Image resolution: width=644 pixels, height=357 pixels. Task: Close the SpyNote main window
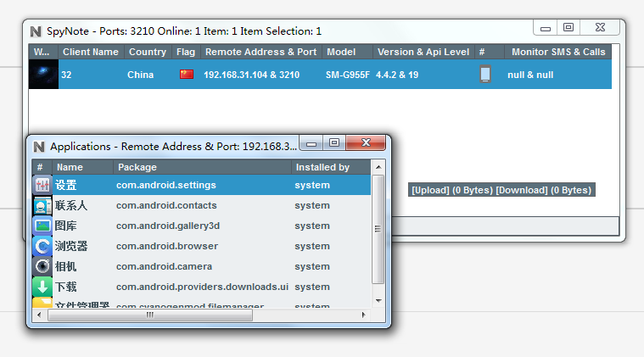600,27
